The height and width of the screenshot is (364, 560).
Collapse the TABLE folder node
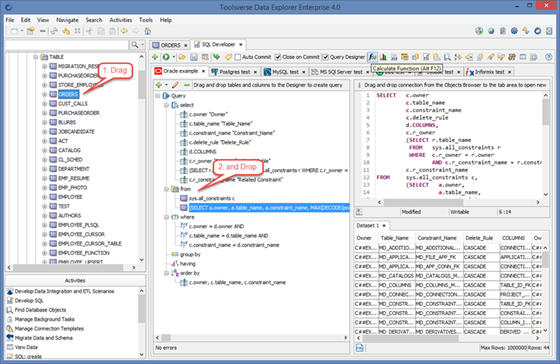click(x=35, y=57)
